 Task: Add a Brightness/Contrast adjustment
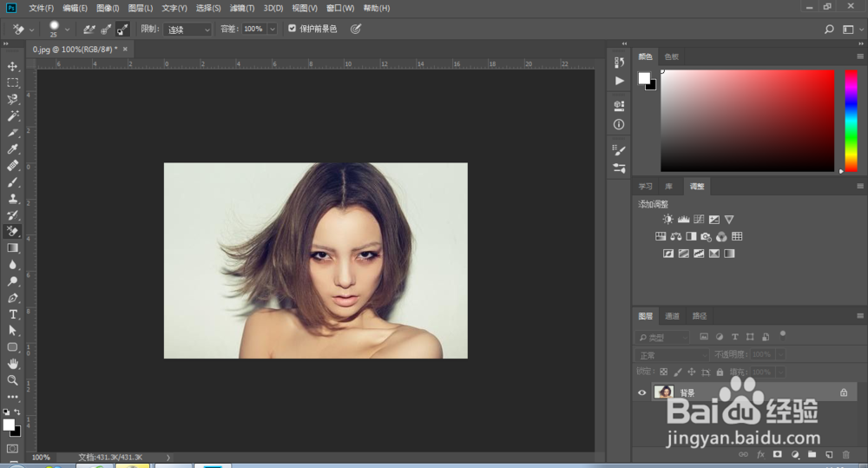pyautogui.click(x=668, y=220)
